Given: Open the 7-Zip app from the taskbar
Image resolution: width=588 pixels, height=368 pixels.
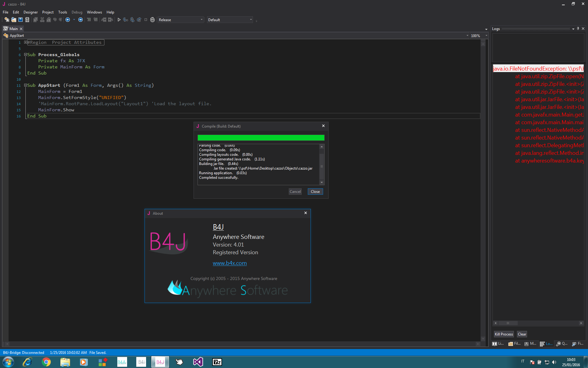Looking at the screenshot, I should point(217,362).
